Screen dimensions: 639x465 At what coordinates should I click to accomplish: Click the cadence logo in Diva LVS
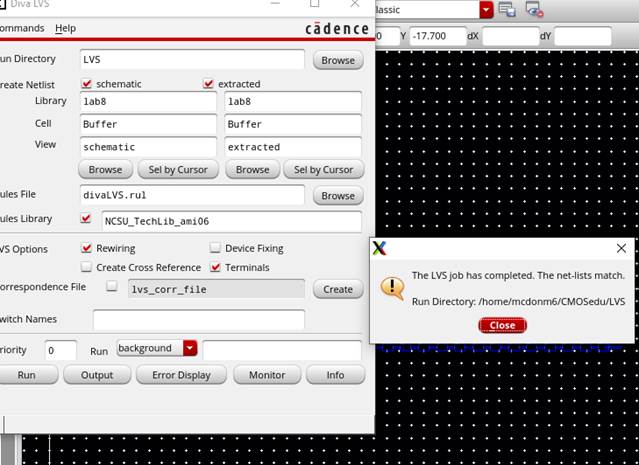[x=337, y=29]
